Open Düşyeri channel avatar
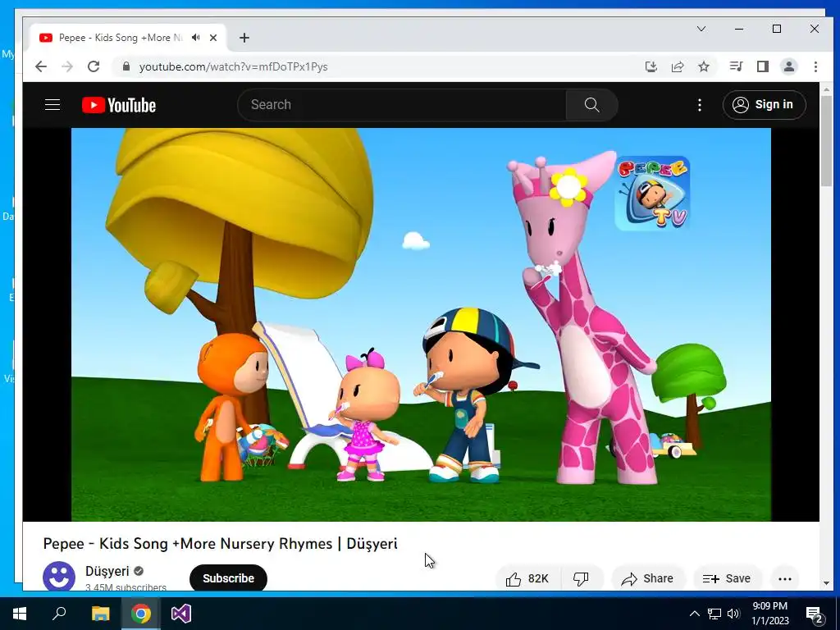840x630 pixels. (59, 577)
